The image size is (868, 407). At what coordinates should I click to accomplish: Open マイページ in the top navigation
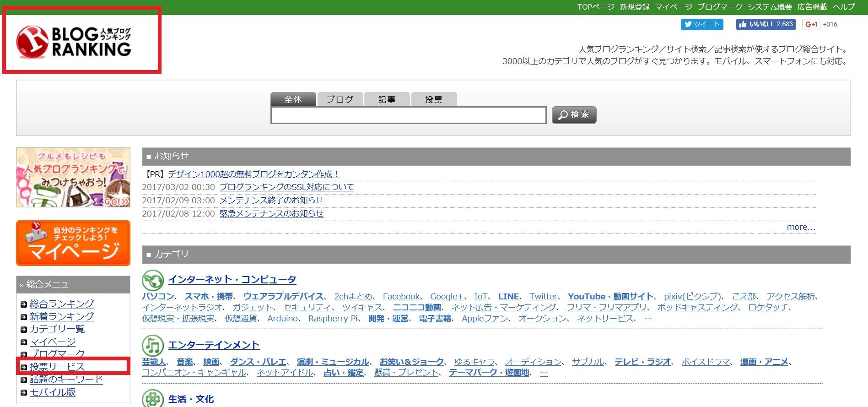tap(674, 7)
